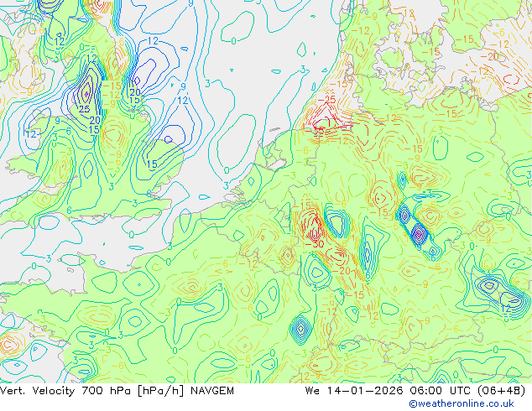Click the red '-25' contour label
The width and height of the screenshot is (532, 411).
pos(326,99)
